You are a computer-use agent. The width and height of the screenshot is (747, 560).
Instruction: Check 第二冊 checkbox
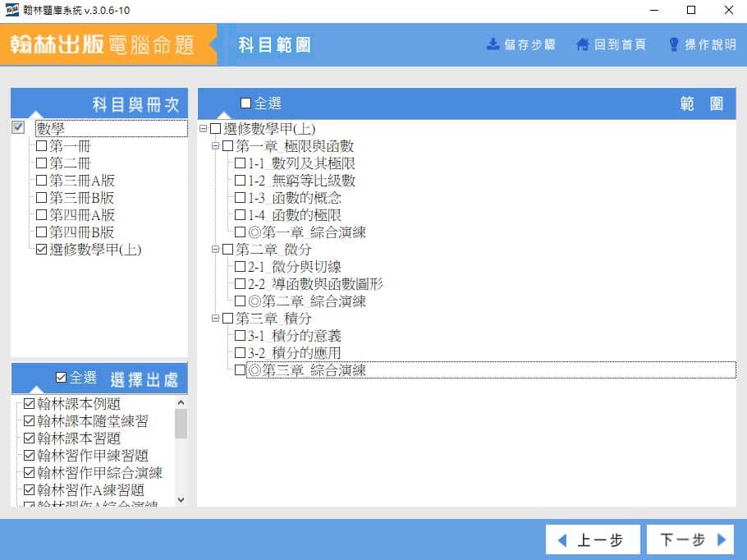click(41, 163)
